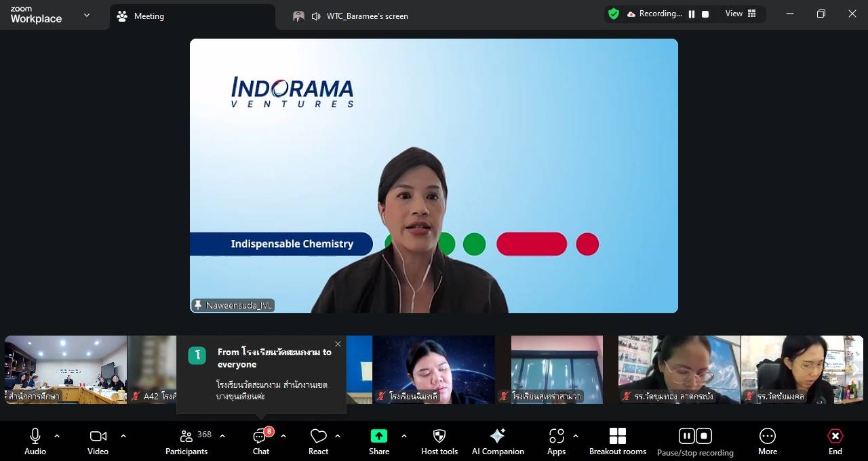Switch to WTC_Baramee's screen tab
Image resolution: width=868 pixels, height=461 pixels.
coord(367,16)
